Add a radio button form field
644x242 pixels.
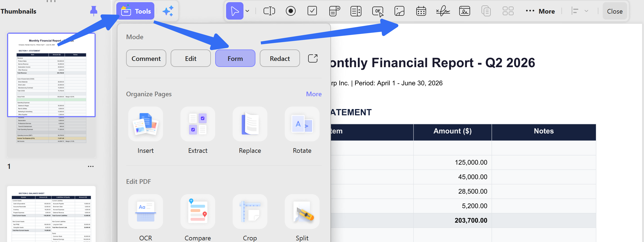tap(291, 11)
